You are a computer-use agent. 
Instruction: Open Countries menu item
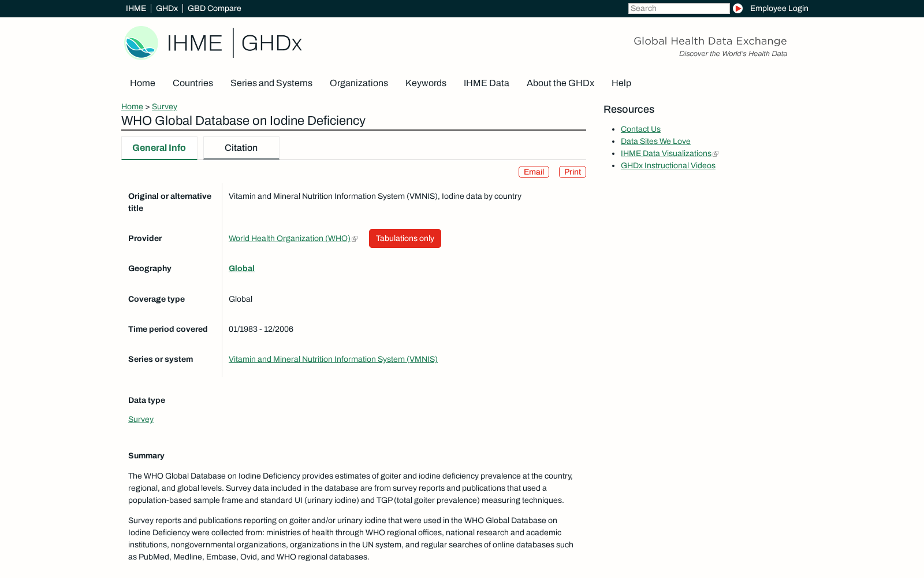coord(193,83)
